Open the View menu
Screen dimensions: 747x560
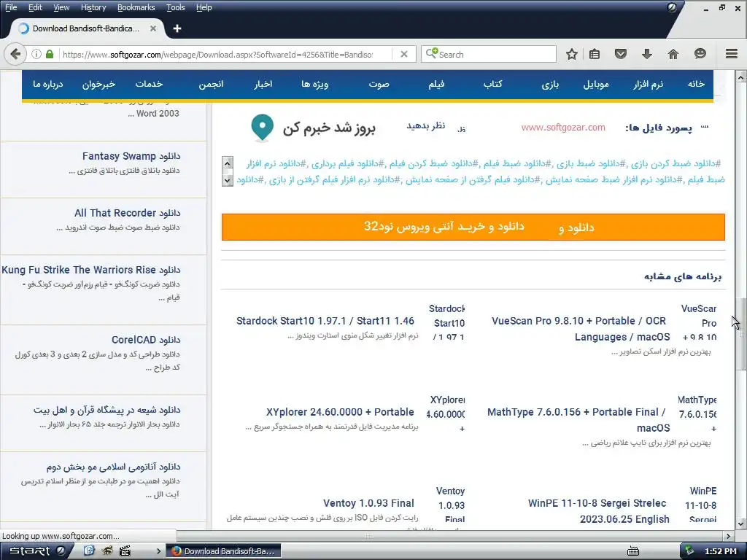pos(61,7)
